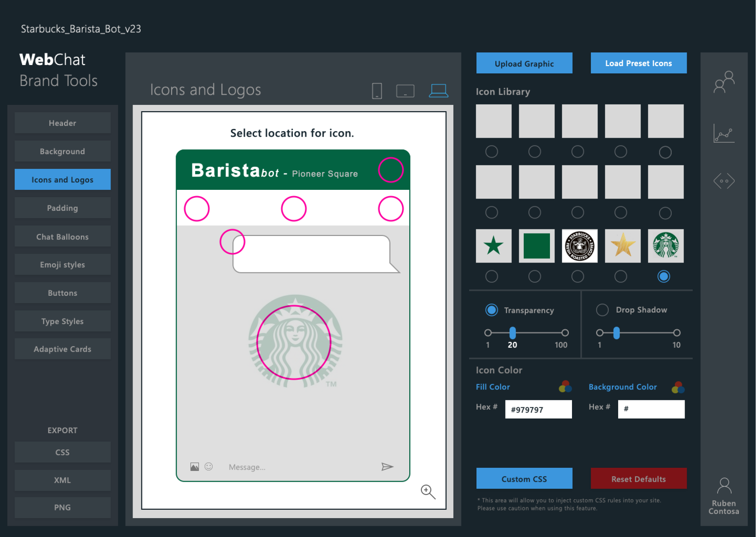
Task: Select the phone preview device icon
Action: pyautogui.click(x=377, y=91)
